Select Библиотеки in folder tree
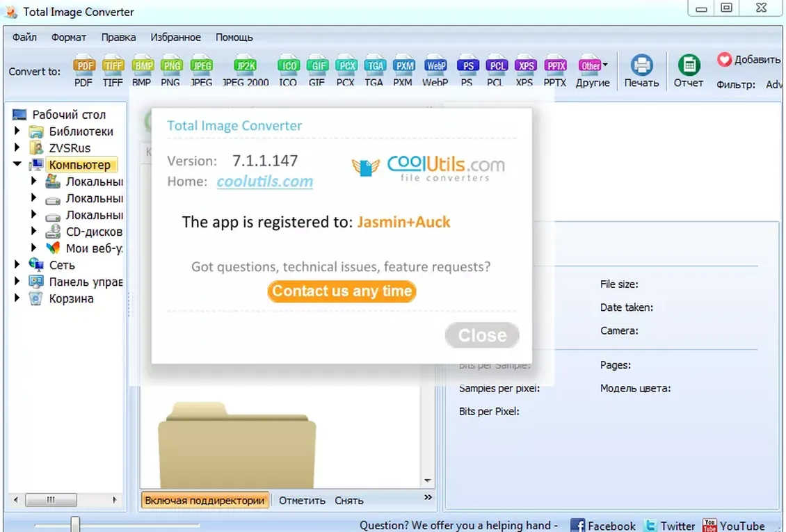786x532 pixels. point(81,131)
